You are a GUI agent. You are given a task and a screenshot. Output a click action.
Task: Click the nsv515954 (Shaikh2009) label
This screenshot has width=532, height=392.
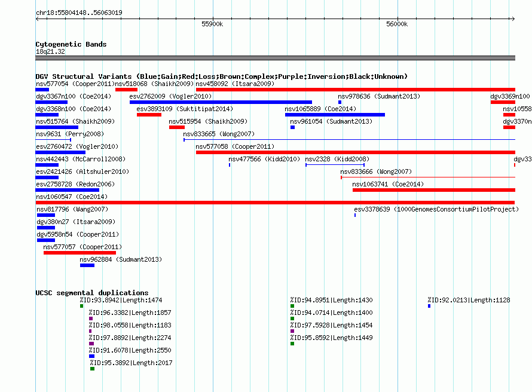click(x=208, y=121)
